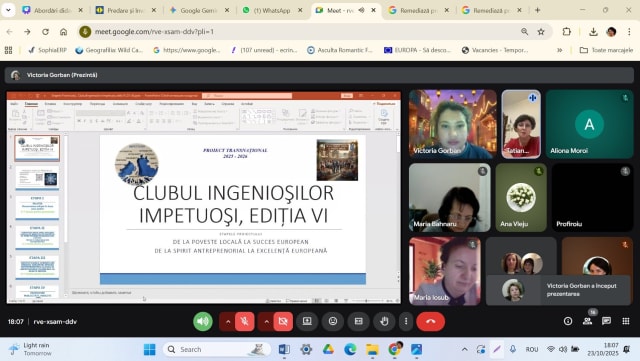
Task: Open the tab search dropdown
Action: 8,10
